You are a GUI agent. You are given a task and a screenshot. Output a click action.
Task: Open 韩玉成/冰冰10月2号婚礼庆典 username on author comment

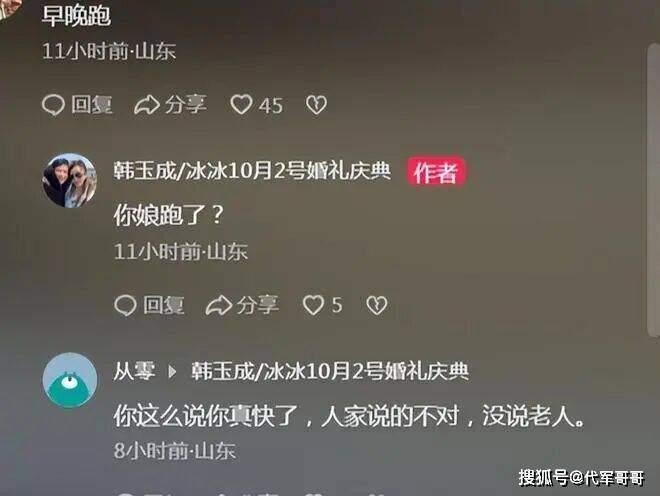pos(252,171)
